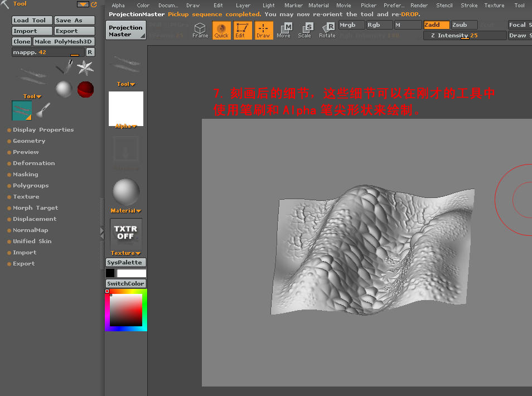Screen dimensions: 532x396
Task: Click the top Import button in Tool palette
Action: tap(32, 31)
